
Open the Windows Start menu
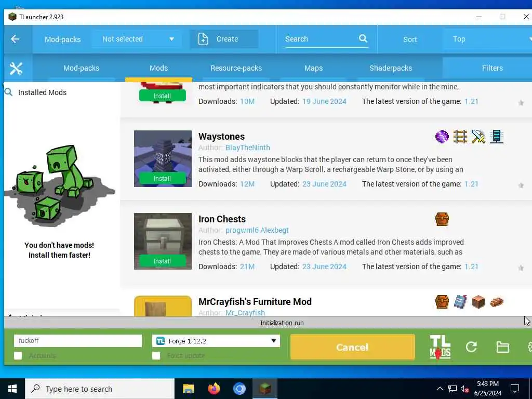12,389
